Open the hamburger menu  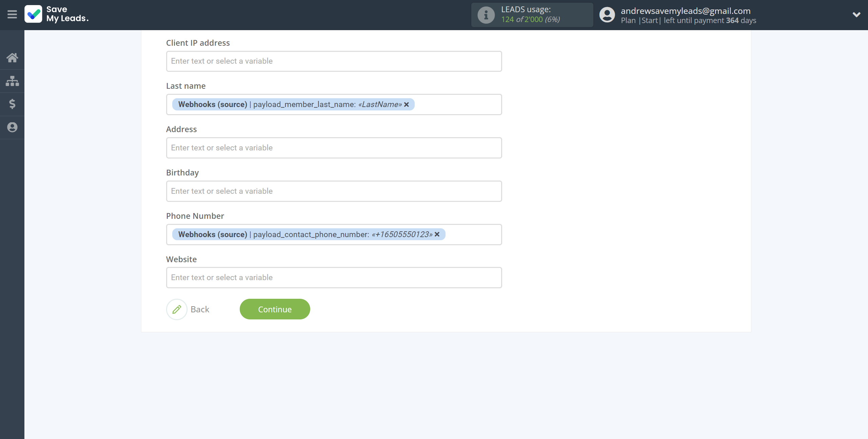point(12,14)
